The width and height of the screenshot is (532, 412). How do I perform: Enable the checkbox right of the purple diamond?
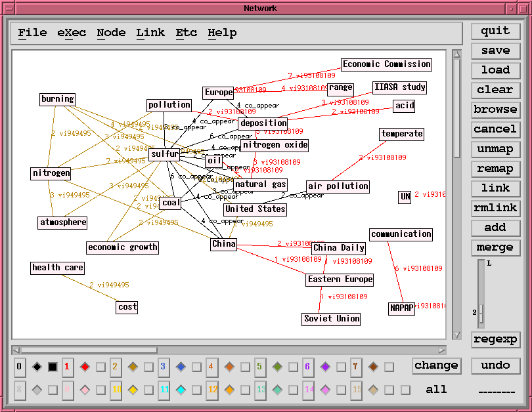coord(341,367)
